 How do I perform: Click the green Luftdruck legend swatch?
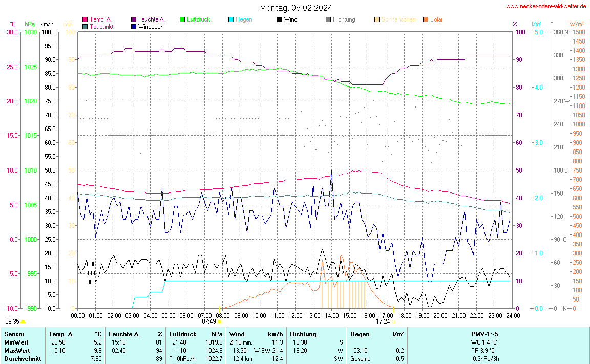coord(182,19)
